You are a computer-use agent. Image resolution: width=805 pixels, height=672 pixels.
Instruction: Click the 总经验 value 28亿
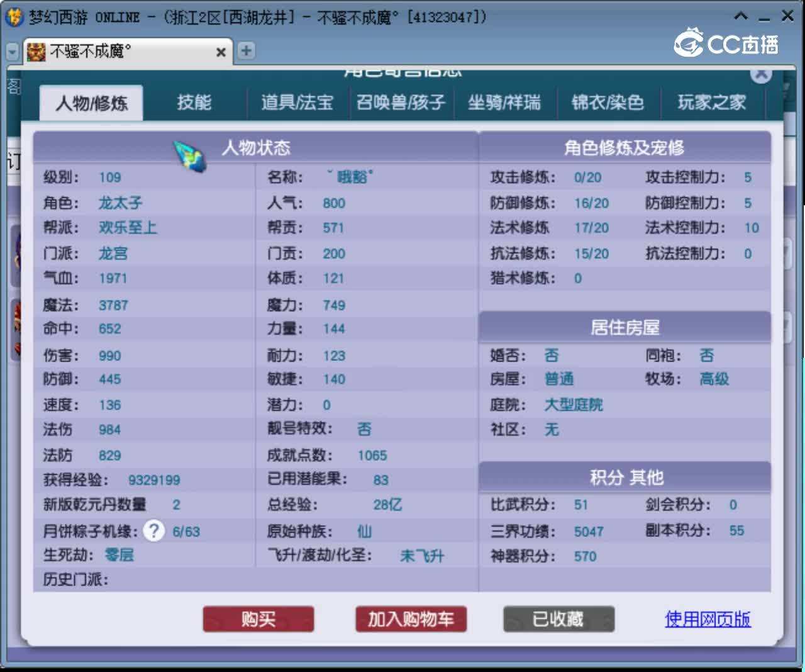[x=387, y=505]
